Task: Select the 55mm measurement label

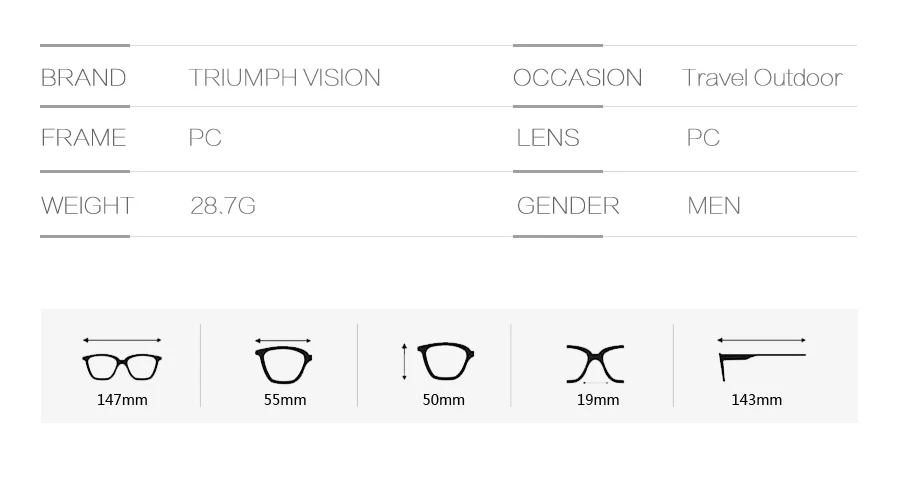Action: pyautogui.click(x=285, y=400)
